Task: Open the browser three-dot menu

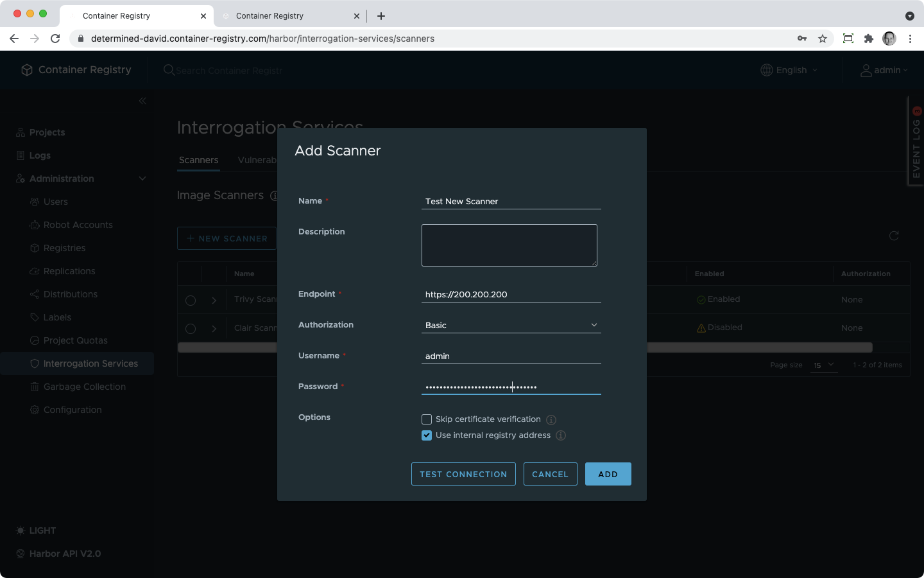Action: coord(910,39)
